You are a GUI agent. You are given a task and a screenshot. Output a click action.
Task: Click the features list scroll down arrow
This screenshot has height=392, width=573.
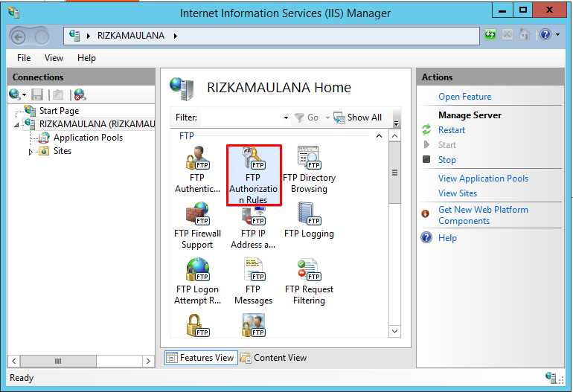[x=394, y=331]
